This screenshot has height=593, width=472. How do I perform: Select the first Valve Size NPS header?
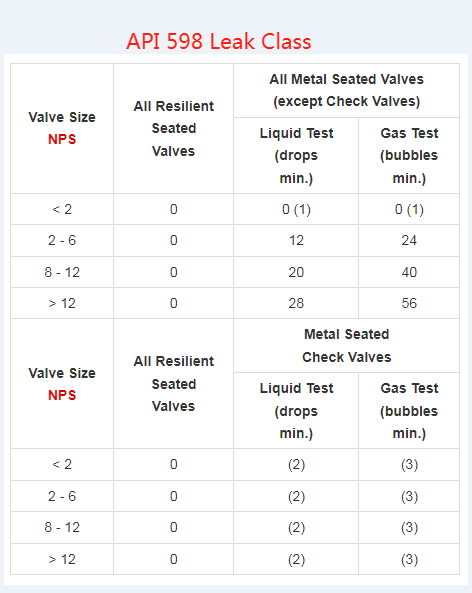point(62,128)
